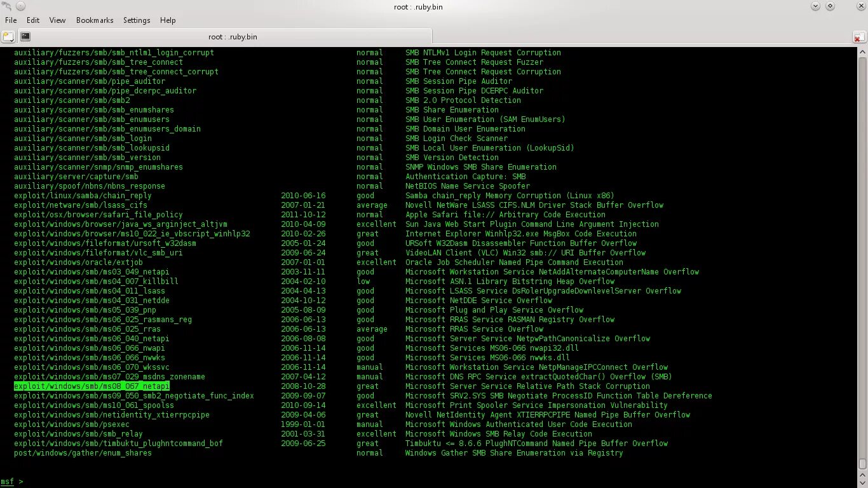Open the Bookmarks menu
Screen dimensions: 868x488
tap(95, 20)
